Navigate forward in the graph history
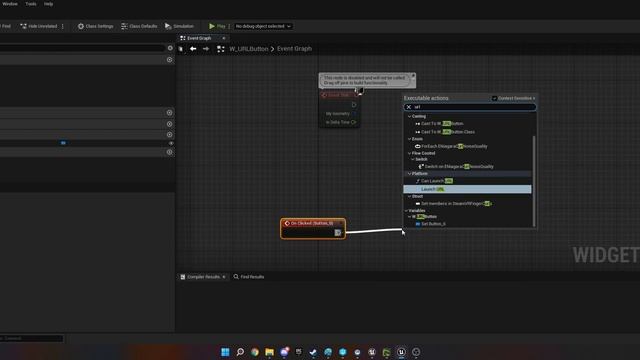The width and height of the screenshot is (640, 360). 206,49
